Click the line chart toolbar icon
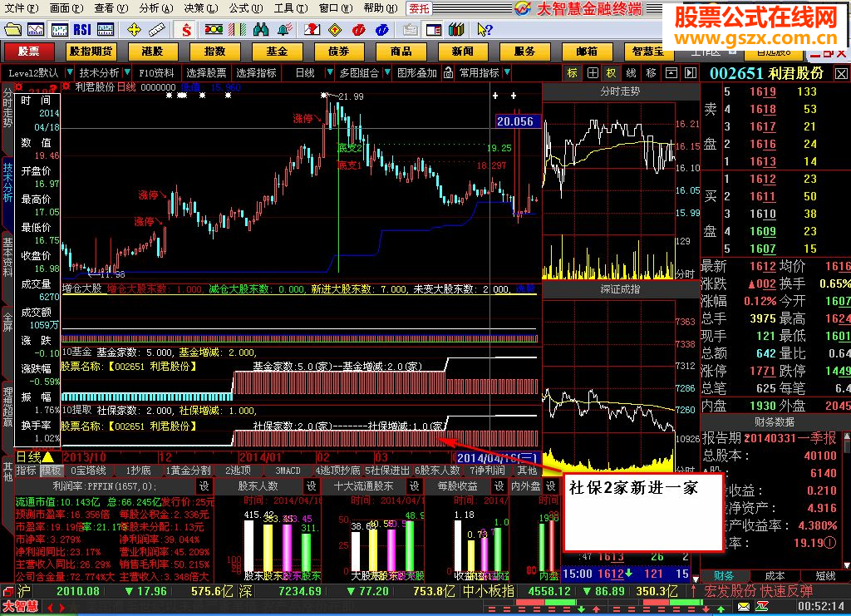This screenshot has width=851, height=616. pos(36,29)
